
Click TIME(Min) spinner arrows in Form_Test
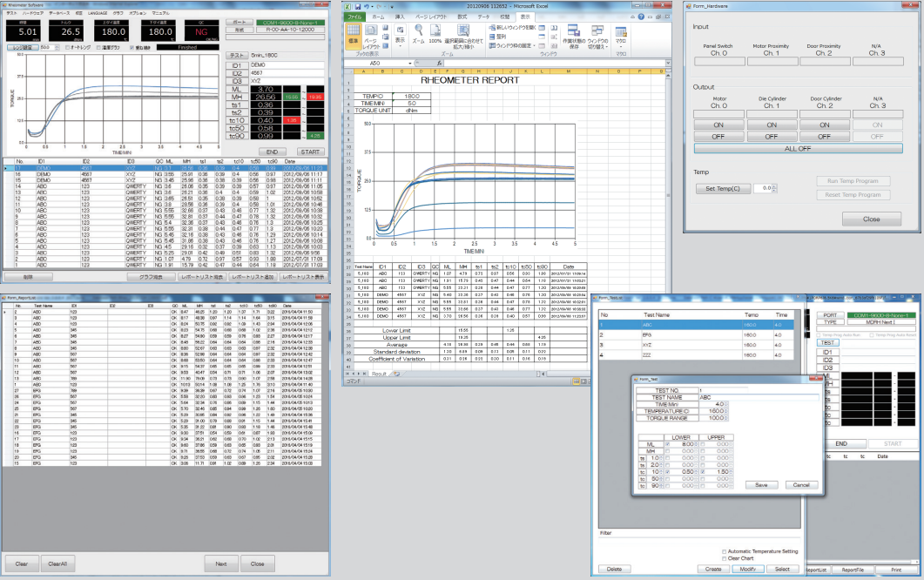click(x=726, y=404)
